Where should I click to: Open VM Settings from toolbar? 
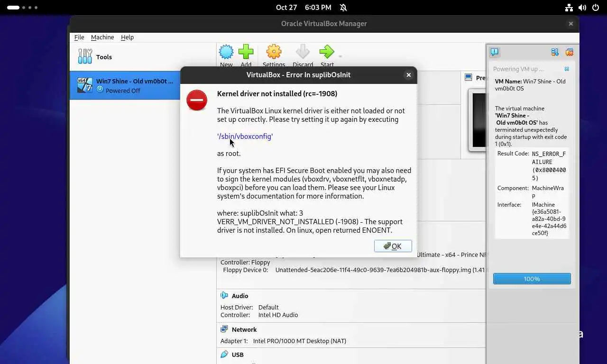[274, 56]
